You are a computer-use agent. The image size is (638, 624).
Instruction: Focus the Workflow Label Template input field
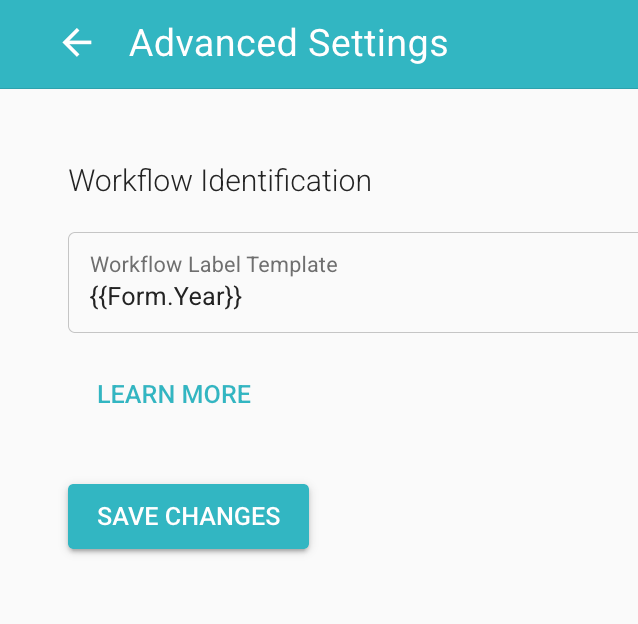tap(353, 282)
